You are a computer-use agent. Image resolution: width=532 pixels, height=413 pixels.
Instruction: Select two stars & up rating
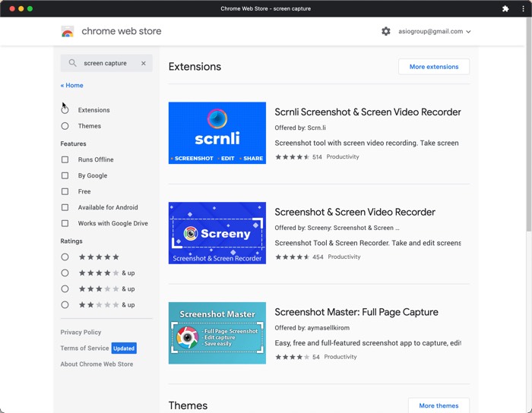click(x=65, y=305)
